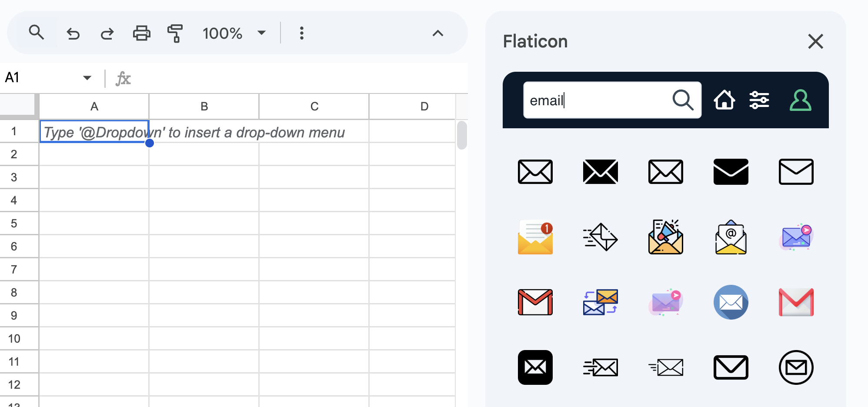The width and height of the screenshot is (868, 407).
Task: Select the paint format tool
Action: [175, 33]
